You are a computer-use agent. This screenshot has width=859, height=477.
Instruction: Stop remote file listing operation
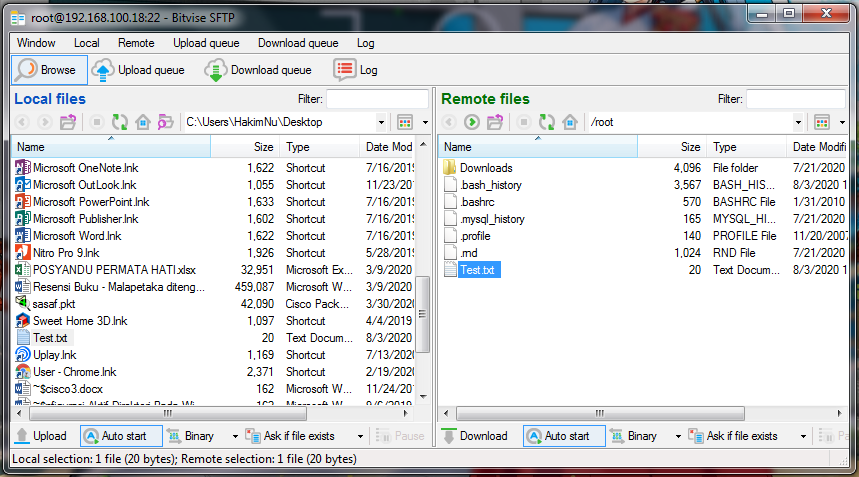(x=524, y=122)
